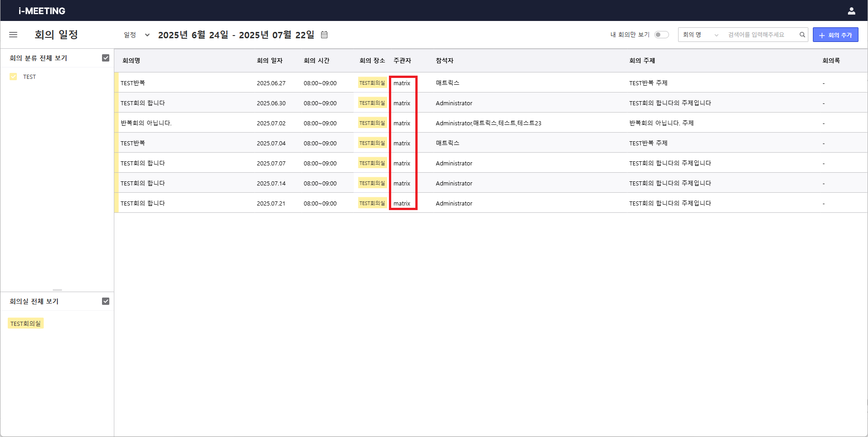Screen dimensions: 868x437
Task: Click the '반복회의 아닙니다. 주제' topic cell
Action: coord(661,123)
